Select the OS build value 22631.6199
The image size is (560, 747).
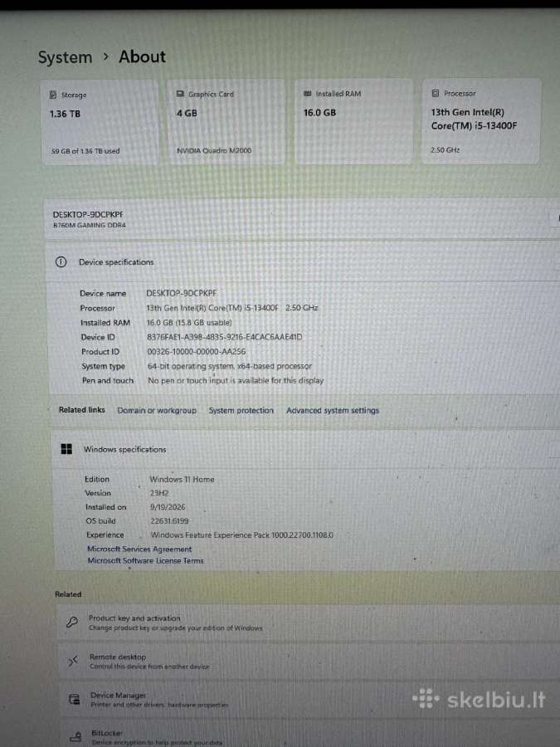click(x=169, y=520)
